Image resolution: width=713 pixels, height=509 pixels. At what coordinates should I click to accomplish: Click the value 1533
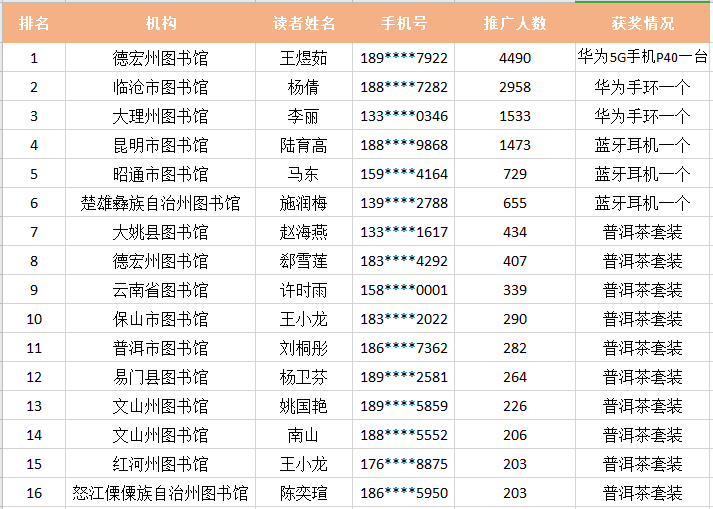pos(515,116)
